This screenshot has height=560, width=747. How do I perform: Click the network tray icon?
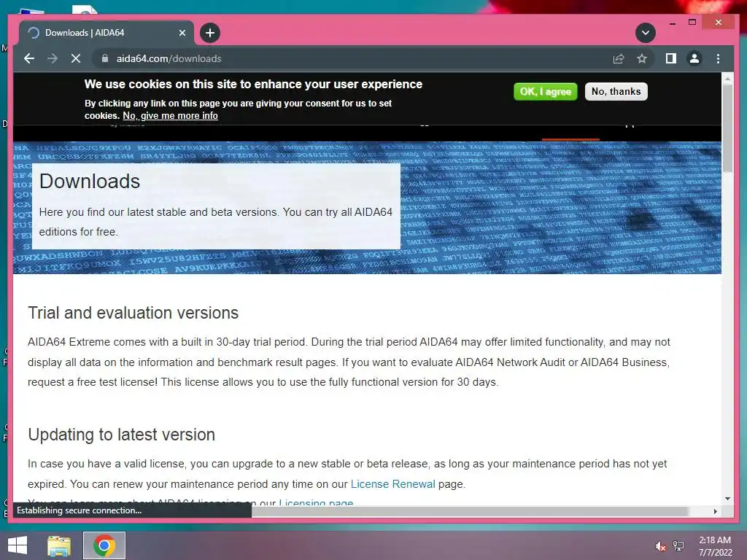[678, 546]
